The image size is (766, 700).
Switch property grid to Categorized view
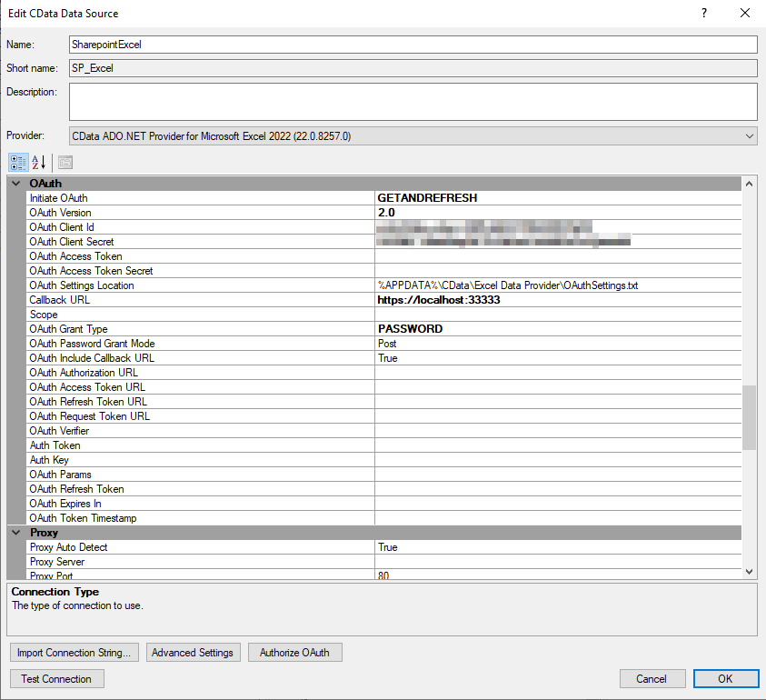(18, 163)
